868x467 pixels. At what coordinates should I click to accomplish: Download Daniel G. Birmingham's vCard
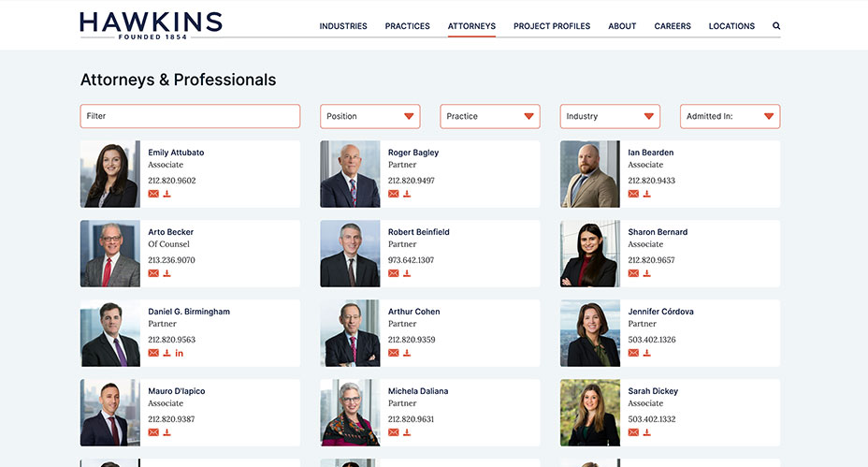[x=166, y=353]
